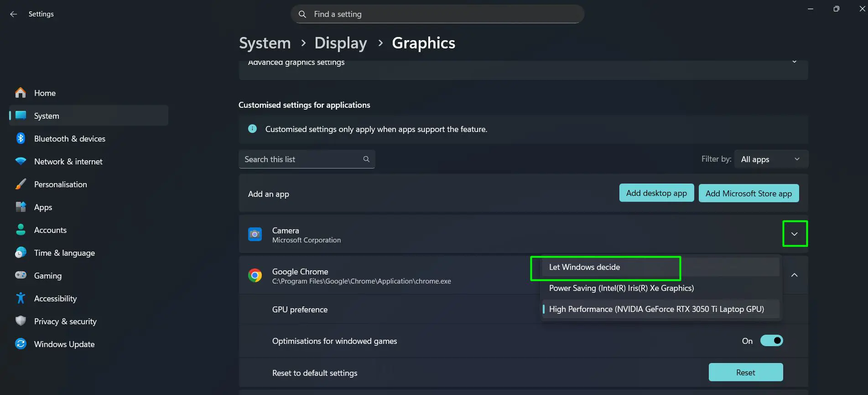Choose Let Windows decide option
Image resolution: width=868 pixels, height=395 pixels.
(x=660, y=267)
